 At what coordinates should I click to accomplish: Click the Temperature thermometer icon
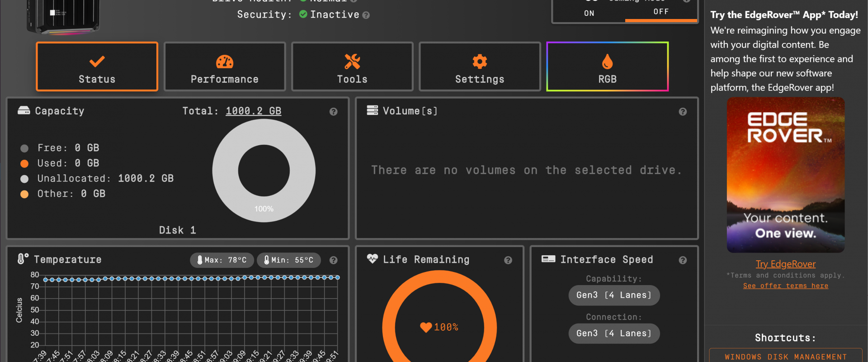coord(23,259)
